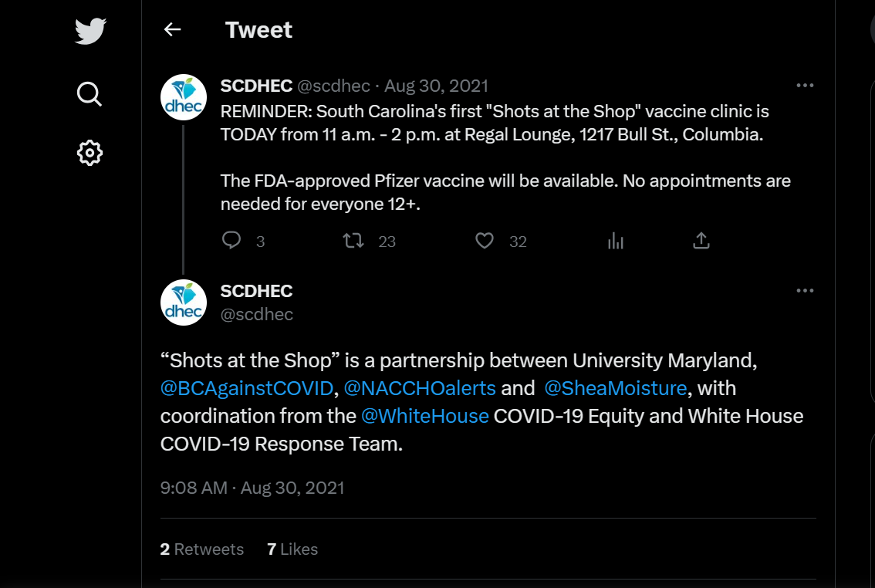Open the 9:08 AM Aug 30, 2021 timestamp
Image resolution: width=875 pixels, height=588 pixels.
point(252,488)
